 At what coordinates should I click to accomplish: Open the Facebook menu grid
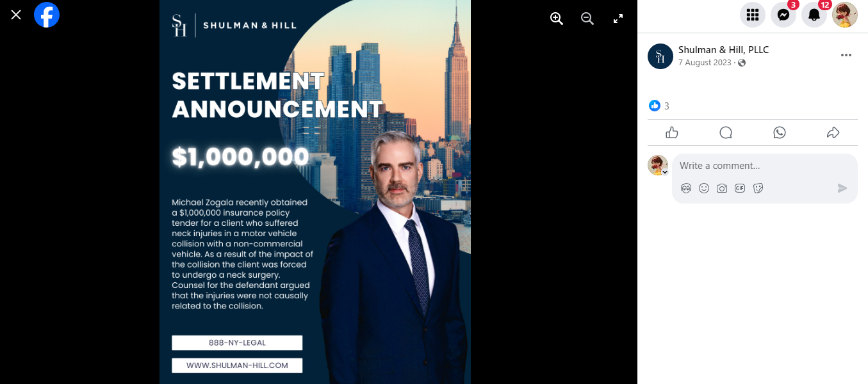pos(753,15)
